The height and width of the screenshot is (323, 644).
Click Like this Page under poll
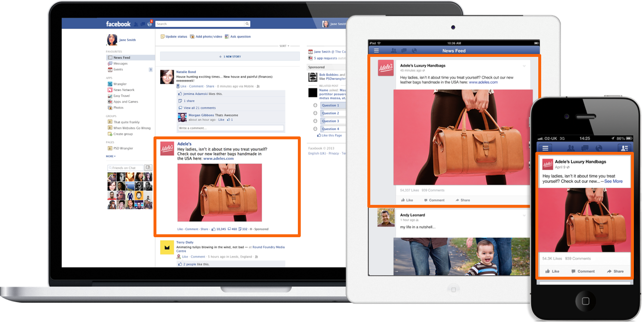click(329, 135)
